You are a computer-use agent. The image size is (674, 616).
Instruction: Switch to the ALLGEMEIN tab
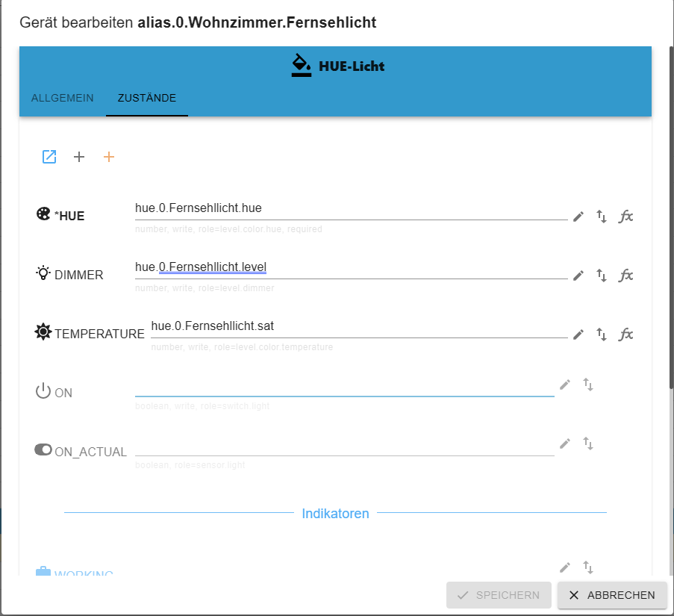click(x=63, y=98)
